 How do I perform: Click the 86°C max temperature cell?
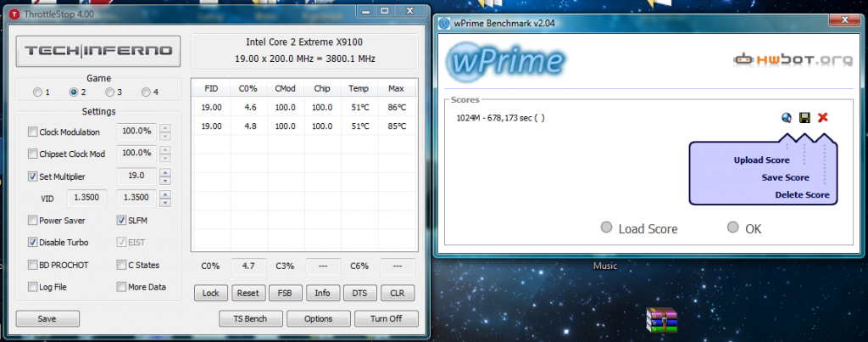[397, 108]
